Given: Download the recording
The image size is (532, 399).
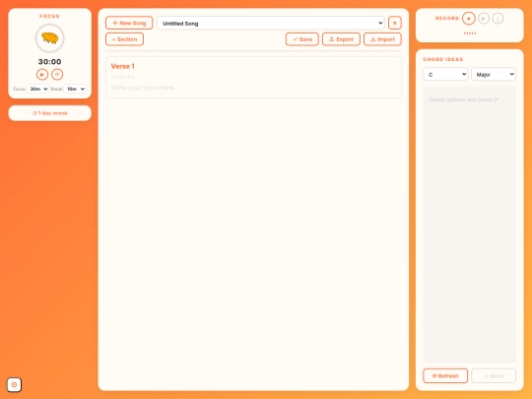Looking at the screenshot, I should [498, 19].
